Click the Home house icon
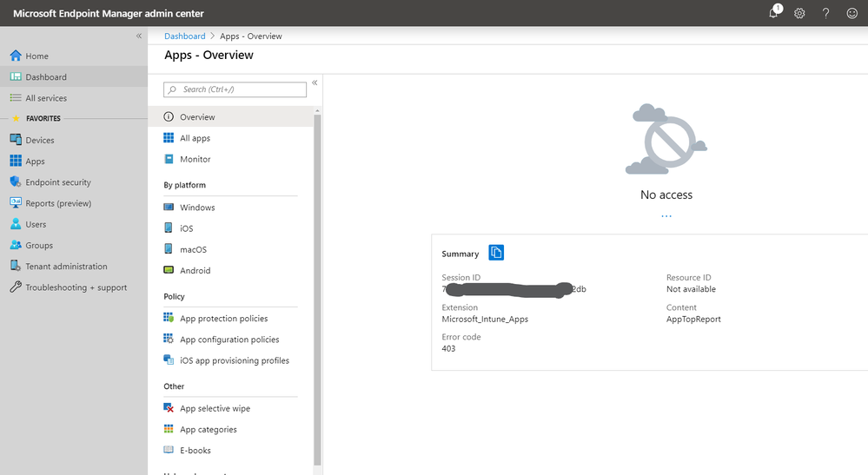This screenshot has width=868, height=475. tap(16, 56)
